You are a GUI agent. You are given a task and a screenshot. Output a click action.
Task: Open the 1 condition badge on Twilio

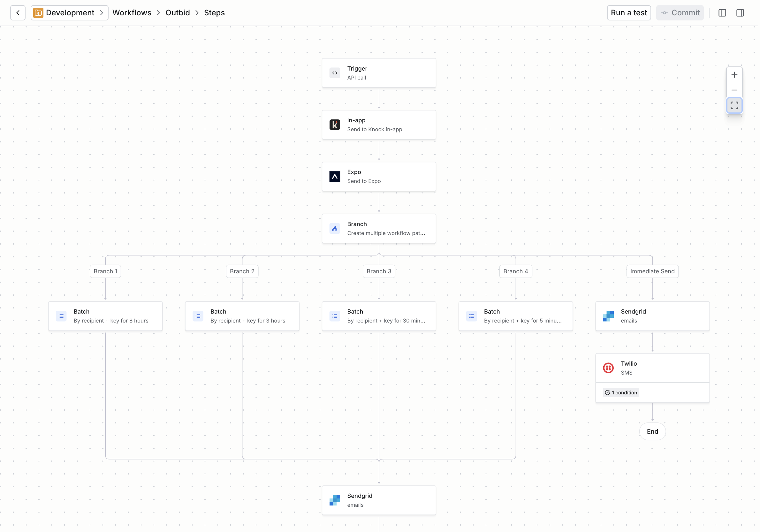(621, 393)
